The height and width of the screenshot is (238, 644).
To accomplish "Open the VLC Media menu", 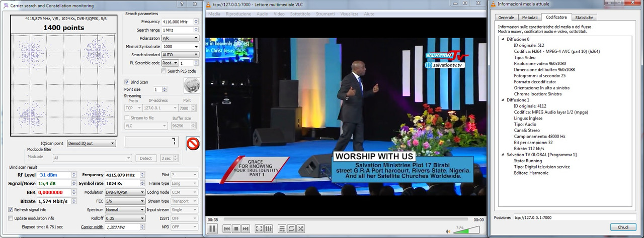I will pyautogui.click(x=214, y=14).
